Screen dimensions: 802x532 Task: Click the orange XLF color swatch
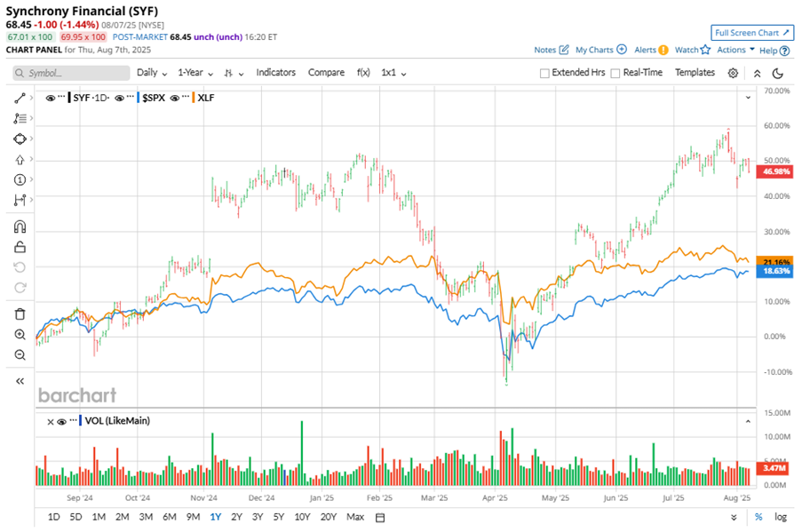[194, 98]
